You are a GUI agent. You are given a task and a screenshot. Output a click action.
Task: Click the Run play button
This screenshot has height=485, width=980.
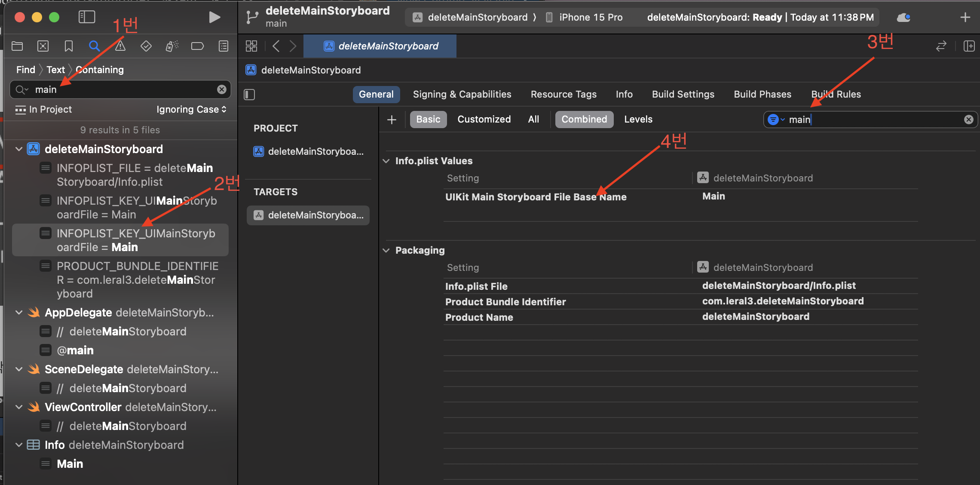point(214,17)
